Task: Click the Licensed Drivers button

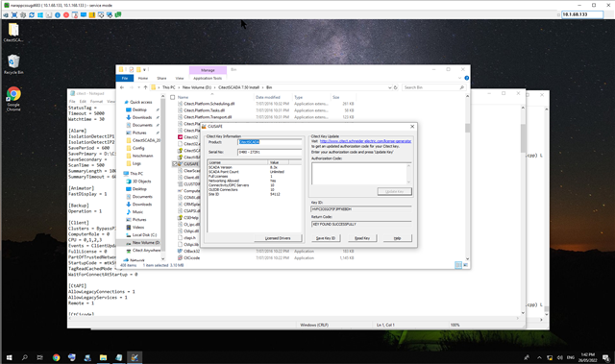Action: pos(278,238)
